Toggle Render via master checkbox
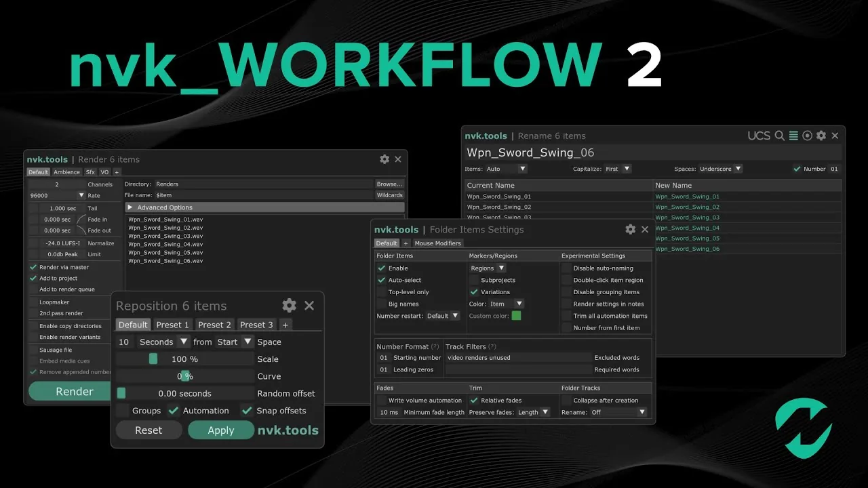The image size is (868, 488). 33,267
